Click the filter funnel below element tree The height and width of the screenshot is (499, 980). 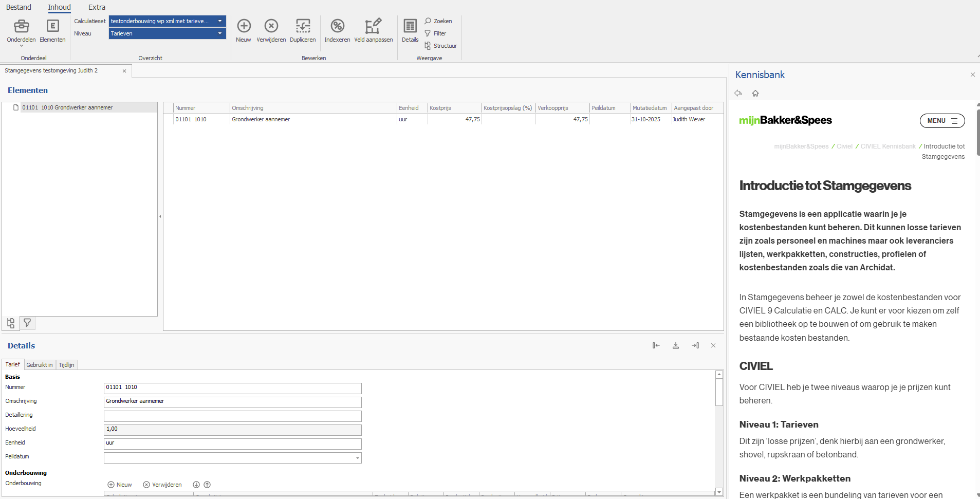tap(27, 323)
